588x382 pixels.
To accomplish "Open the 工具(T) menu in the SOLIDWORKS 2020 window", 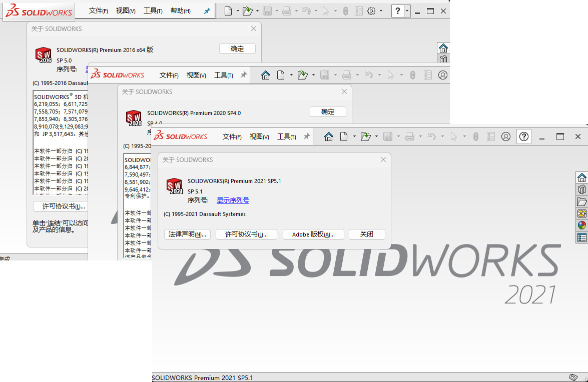I will (224, 75).
